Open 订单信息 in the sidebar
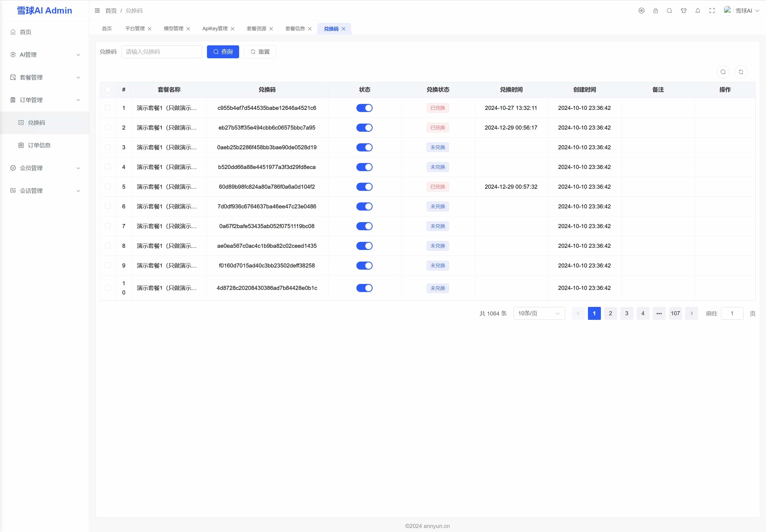 (39, 145)
